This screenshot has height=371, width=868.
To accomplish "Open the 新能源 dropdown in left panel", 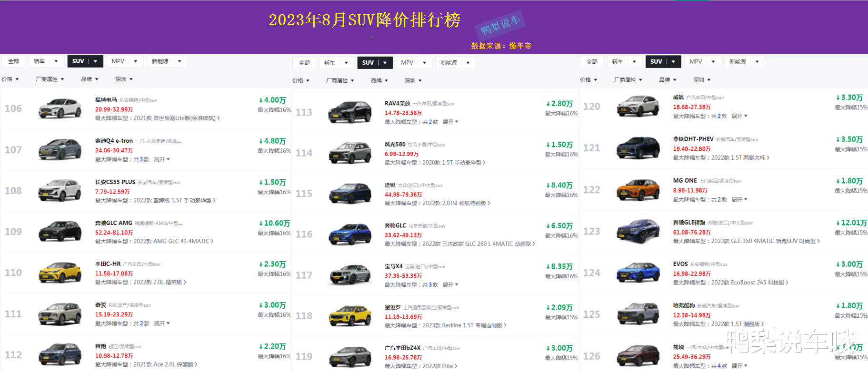I will pyautogui.click(x=167, y=61).
